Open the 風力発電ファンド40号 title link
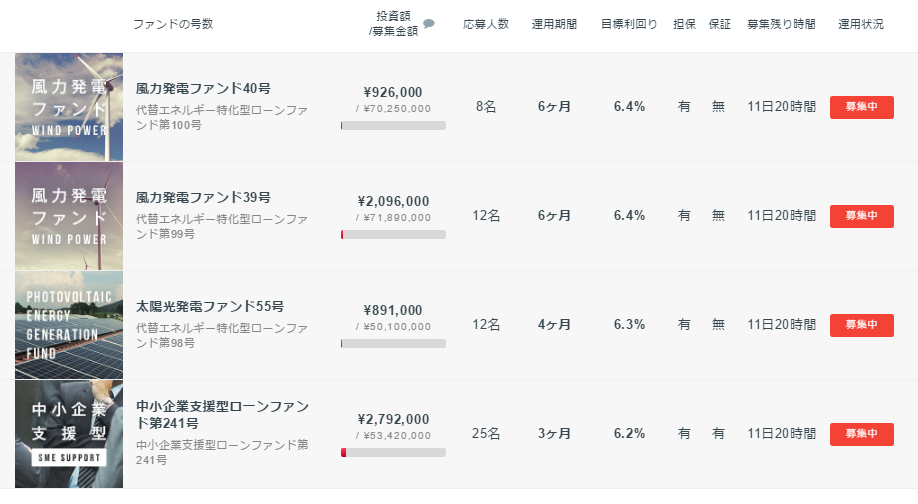Image resolution: width=918 pixels, height=504 pixels. pyautogui.click(x=203, y=88)
